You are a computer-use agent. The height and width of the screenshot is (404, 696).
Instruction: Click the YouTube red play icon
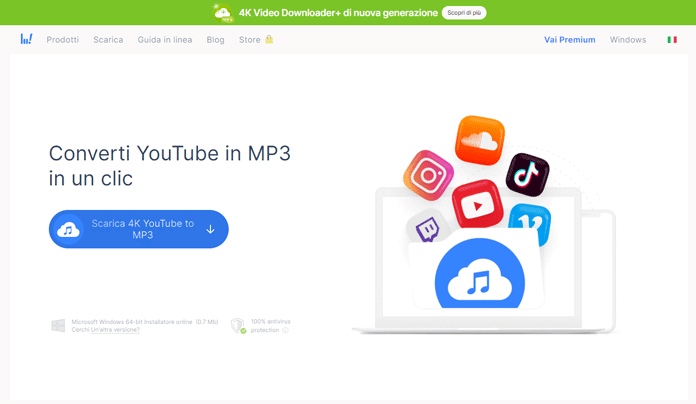coord(478,205)
